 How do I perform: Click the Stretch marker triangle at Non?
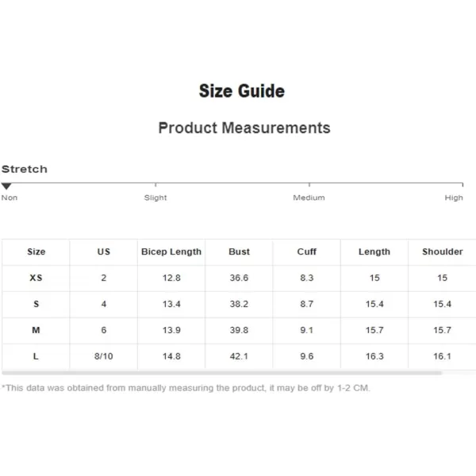(x=6, y=186)
